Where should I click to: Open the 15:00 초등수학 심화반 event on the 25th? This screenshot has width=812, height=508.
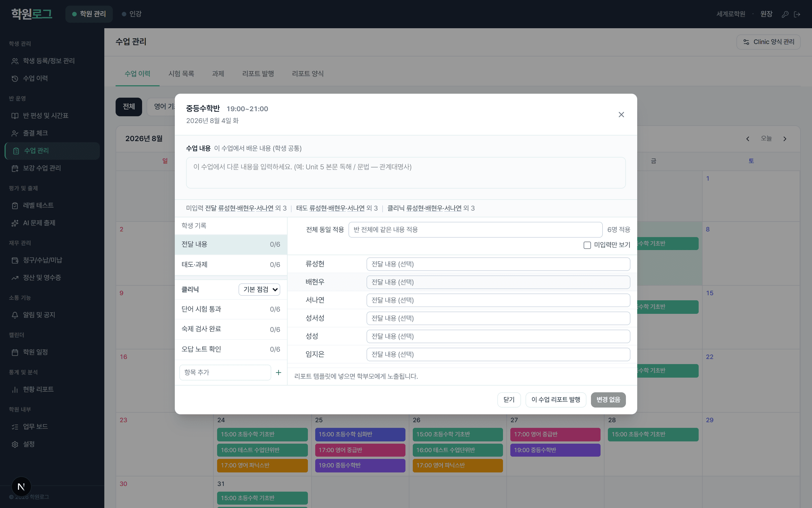pos(360,434)
